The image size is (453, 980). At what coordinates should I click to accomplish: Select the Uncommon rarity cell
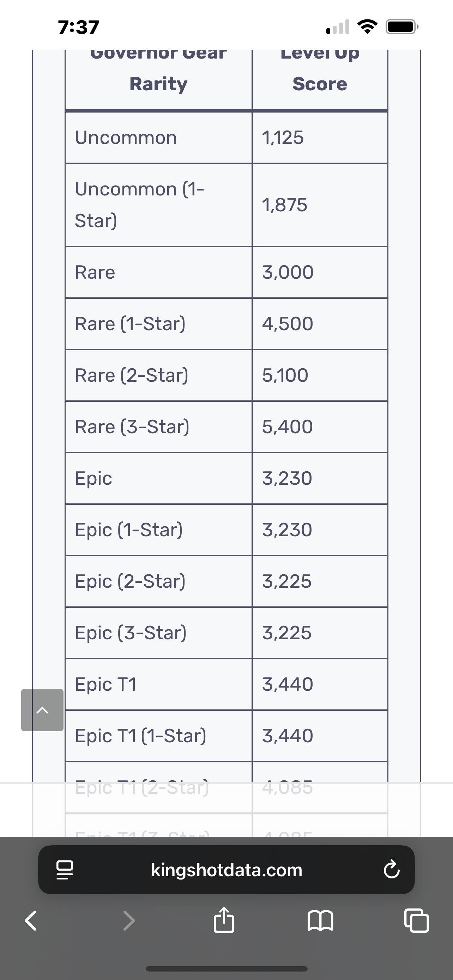(159, 137)
